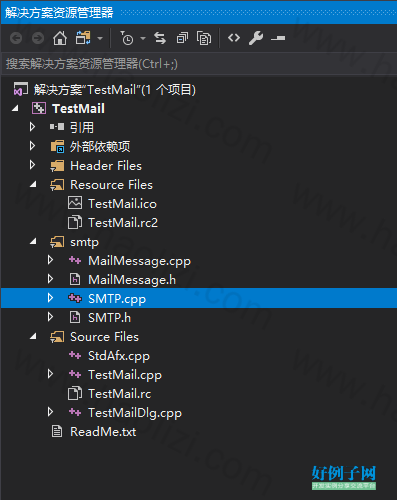Expand the 引用 references node
Viewport: 397px width, 500px height.
[x=32, y=127]
